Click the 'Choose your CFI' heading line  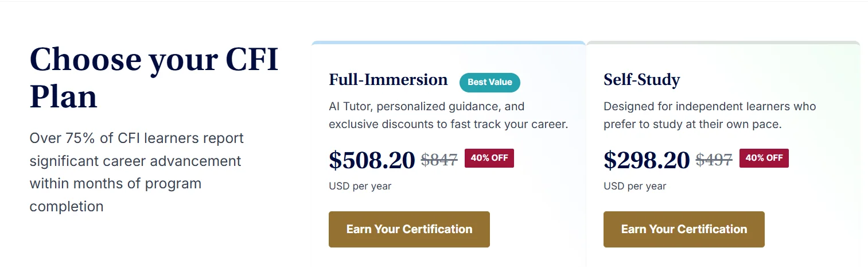click(x=154, y=59)
